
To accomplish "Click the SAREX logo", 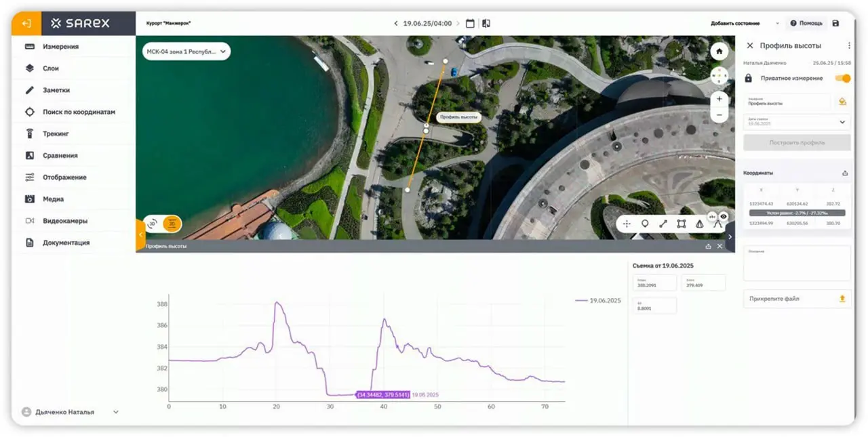I will (x=80, y=24).
